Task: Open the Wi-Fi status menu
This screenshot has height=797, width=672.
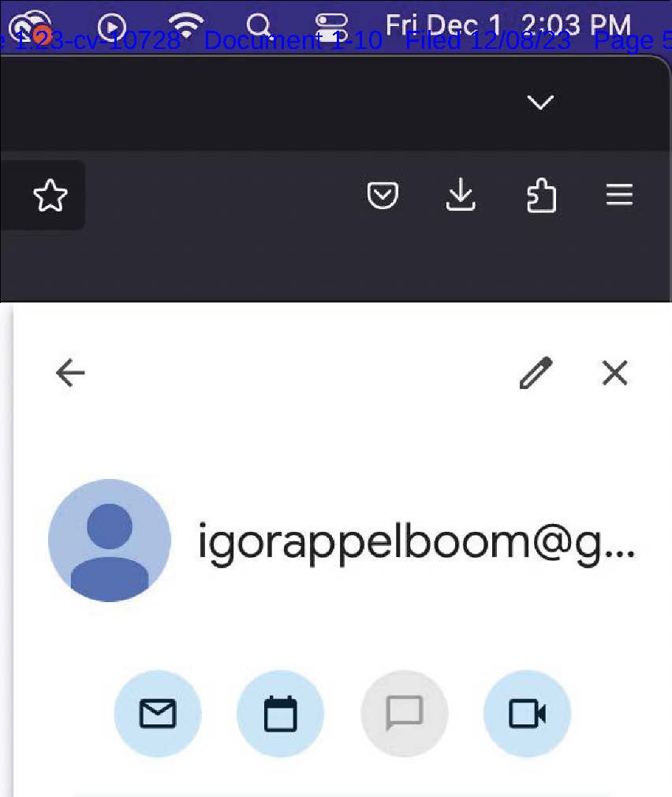Action: coord(186,25)
